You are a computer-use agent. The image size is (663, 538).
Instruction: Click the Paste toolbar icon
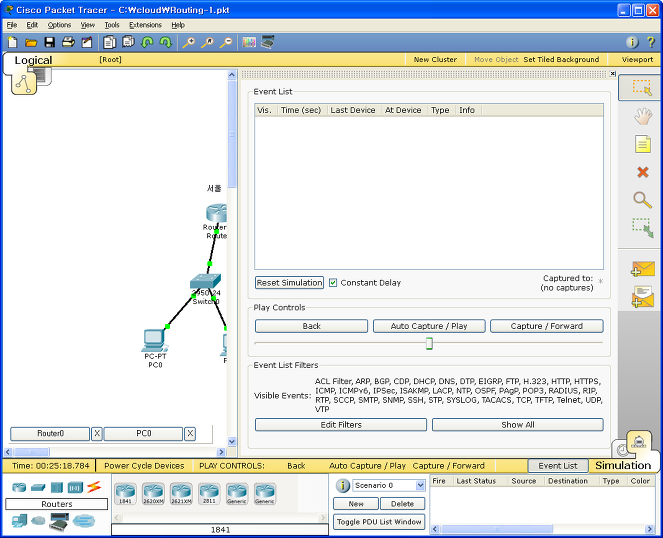[128, 42]
